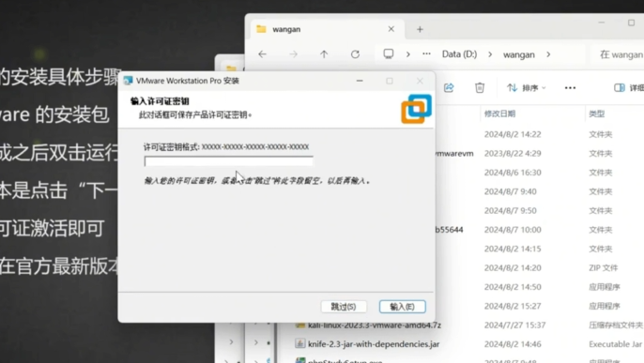Open the Sort (排序) dropdown
644x363 pixels.
(x=526, y=88)
